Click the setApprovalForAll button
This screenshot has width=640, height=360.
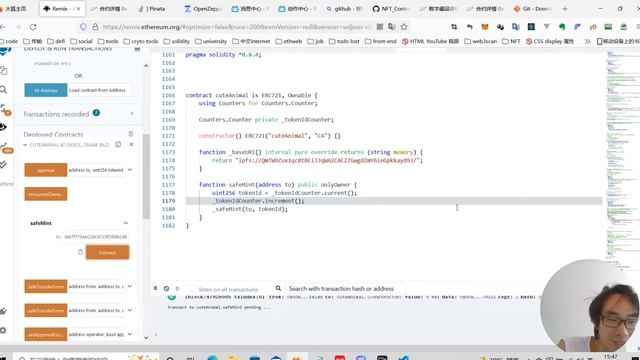click(46, 334)
